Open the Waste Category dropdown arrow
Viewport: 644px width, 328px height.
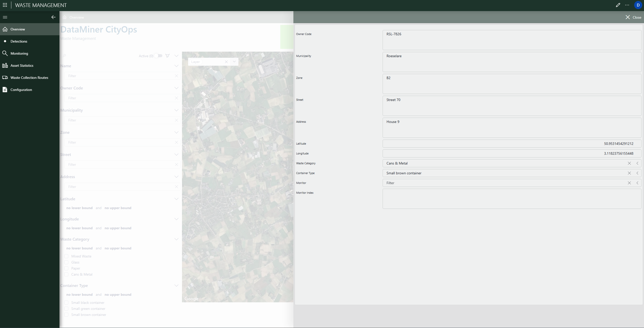(x=637, y=163)
